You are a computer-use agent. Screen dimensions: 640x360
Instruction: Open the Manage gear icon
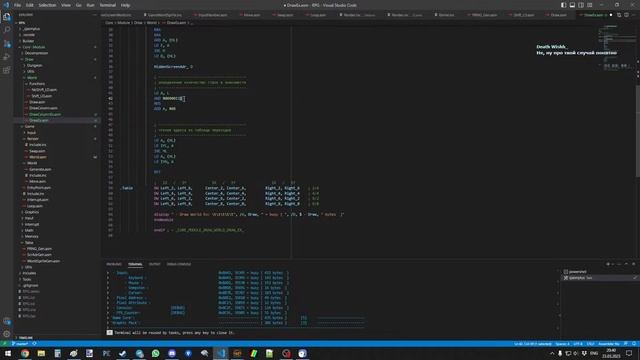(7, 334)
